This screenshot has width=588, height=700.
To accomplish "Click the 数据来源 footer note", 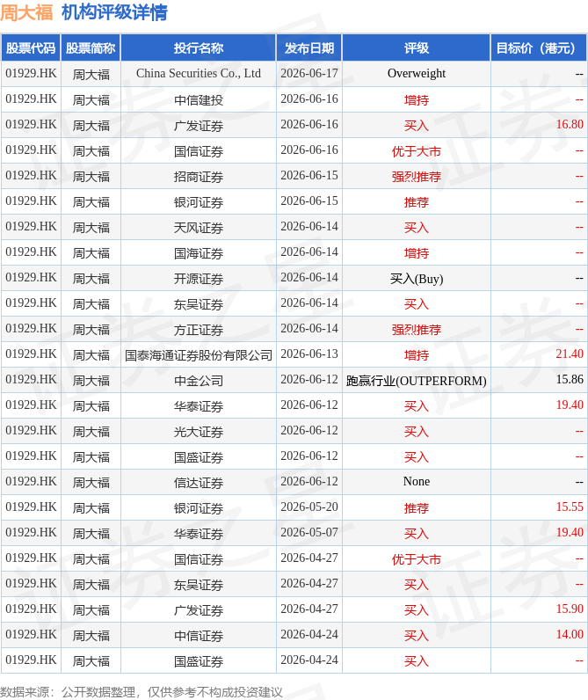I will point(142,692).
